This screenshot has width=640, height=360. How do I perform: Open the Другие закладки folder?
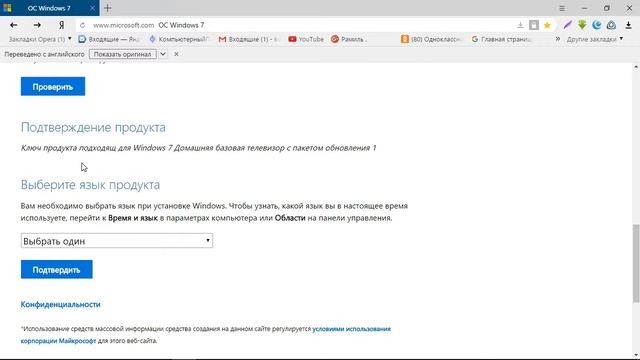pos(595,39)
